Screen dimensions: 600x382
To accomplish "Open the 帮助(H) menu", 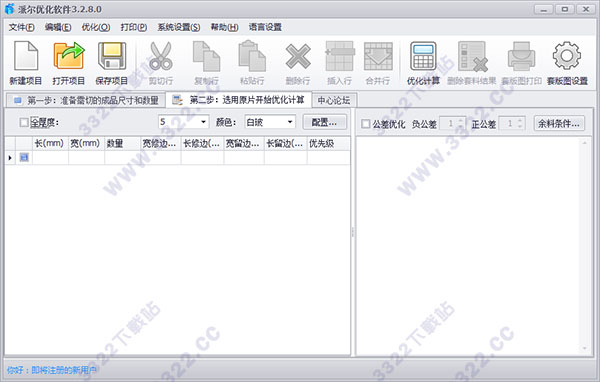I will [x=224, y=27].
